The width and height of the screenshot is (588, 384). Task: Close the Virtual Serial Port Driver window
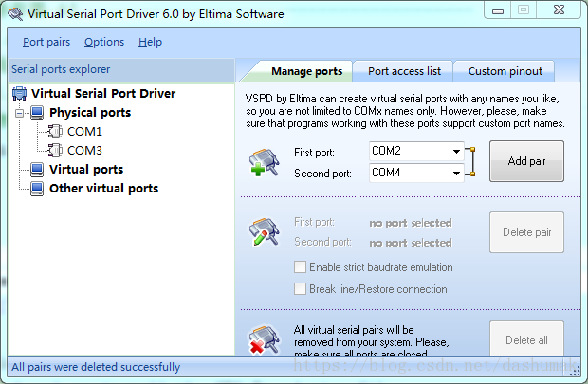click(x=559, y=9)
